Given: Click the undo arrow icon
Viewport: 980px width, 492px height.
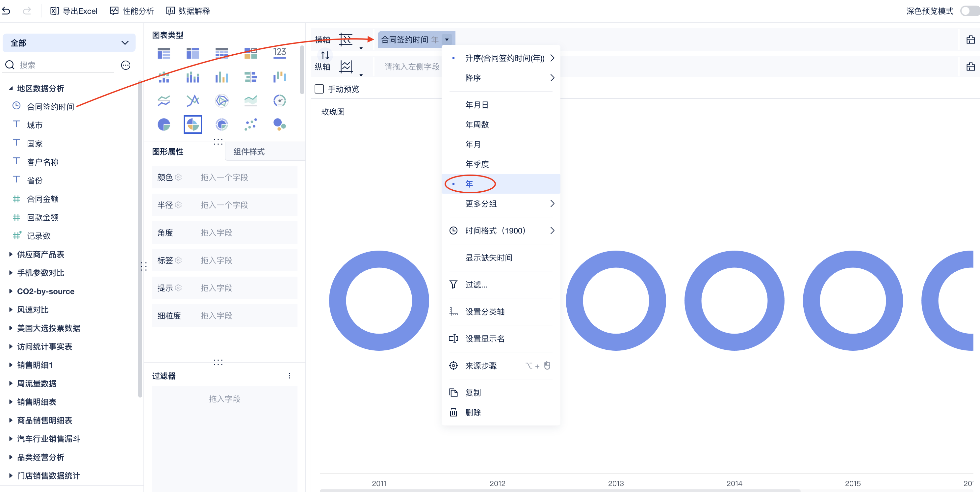Looking at the screenshot, I should [7, 11].
